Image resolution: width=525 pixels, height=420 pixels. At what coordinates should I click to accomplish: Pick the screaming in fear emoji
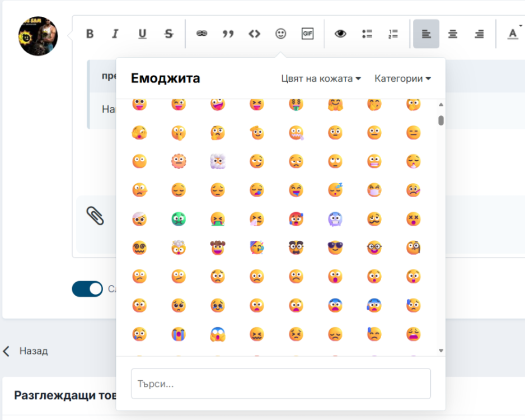218,334
